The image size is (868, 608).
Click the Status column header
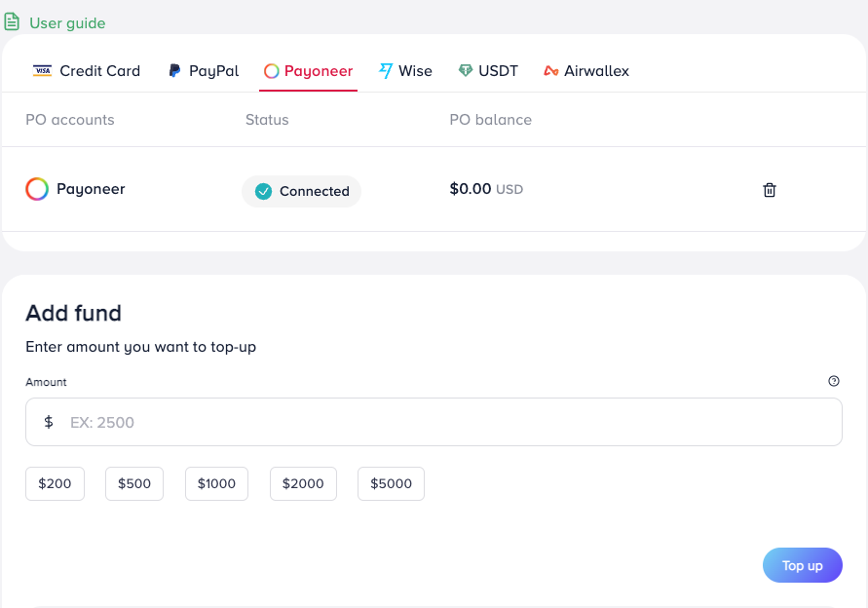(x=267, y=120)
